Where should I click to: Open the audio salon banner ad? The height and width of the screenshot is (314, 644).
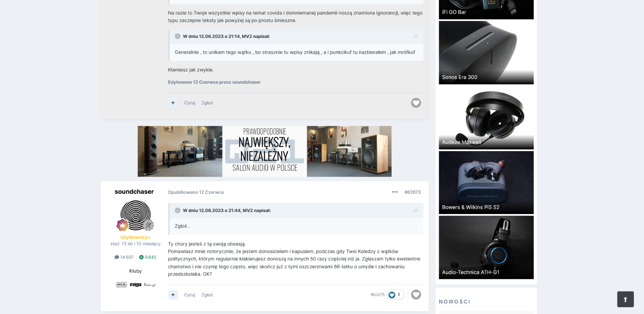click(x=264, y=152)
